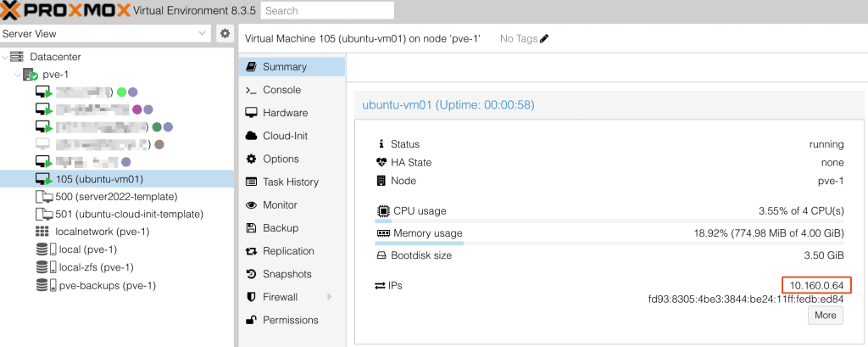This screenshot has height=347, width=868.
Task: Click the 105 VM monitor icon
Action: pyautogui.click(x=44, y=179)
